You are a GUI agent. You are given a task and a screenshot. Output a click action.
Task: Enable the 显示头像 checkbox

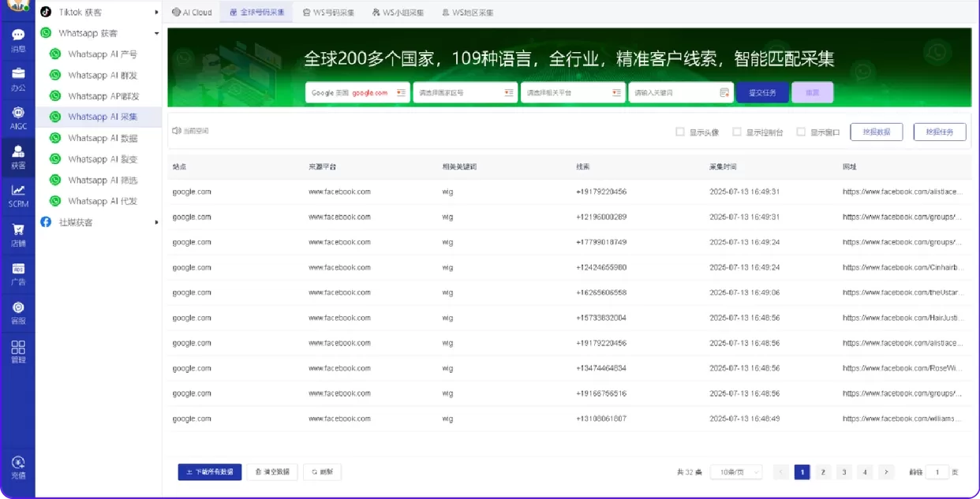click(679, 132)
